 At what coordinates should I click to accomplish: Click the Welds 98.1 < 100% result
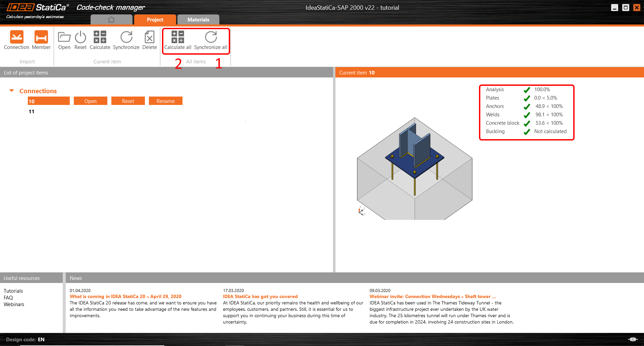pyautogui.click(x=526, y=115)
